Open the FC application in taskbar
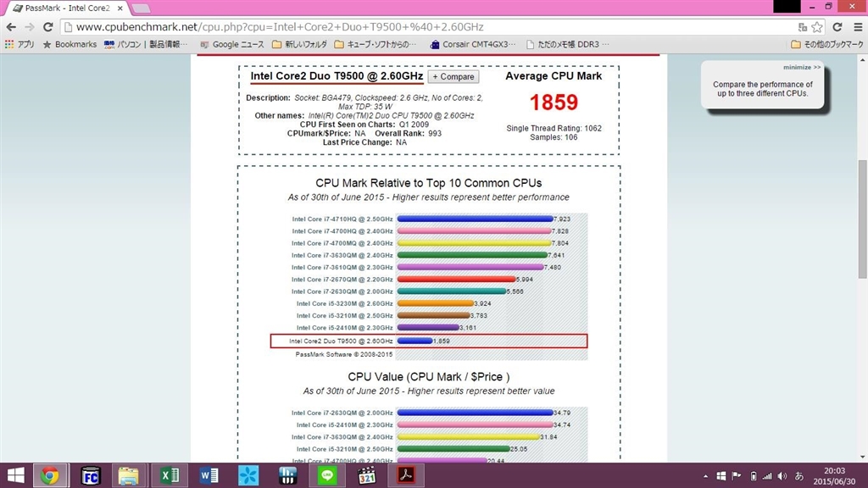 click(x=90, y=476)
